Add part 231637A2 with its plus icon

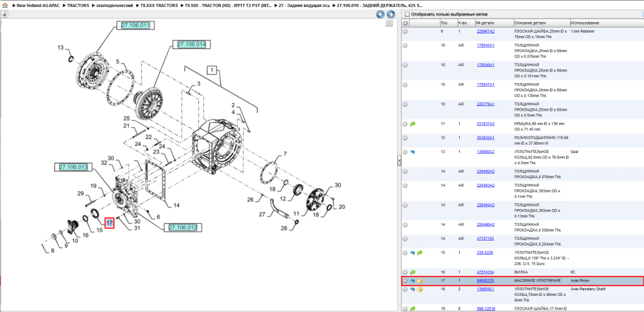405,124
